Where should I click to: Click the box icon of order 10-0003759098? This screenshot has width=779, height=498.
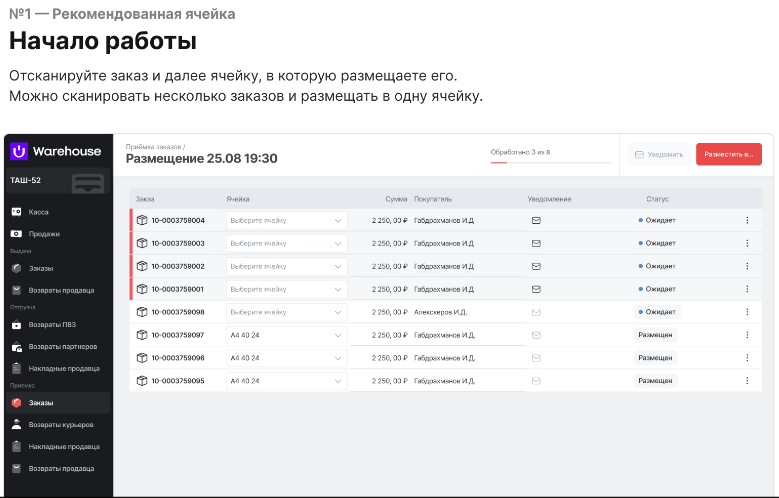pyautogui.click(x=142, y=312)
